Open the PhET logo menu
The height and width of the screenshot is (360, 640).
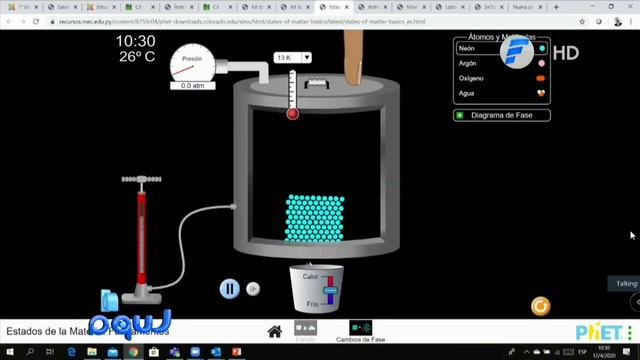point(603,332)
